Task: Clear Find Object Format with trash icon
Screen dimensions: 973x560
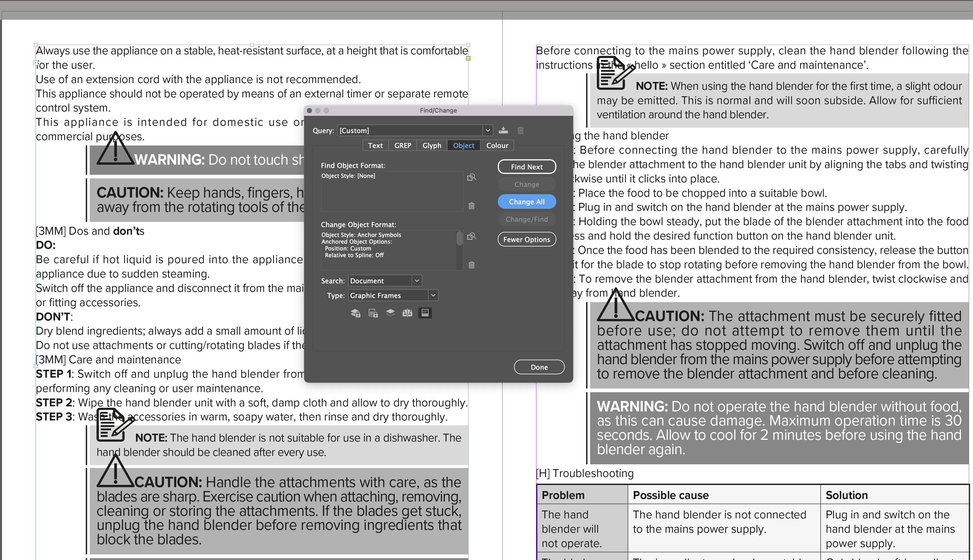Action: pyautogui.click(x=471, y=206)
